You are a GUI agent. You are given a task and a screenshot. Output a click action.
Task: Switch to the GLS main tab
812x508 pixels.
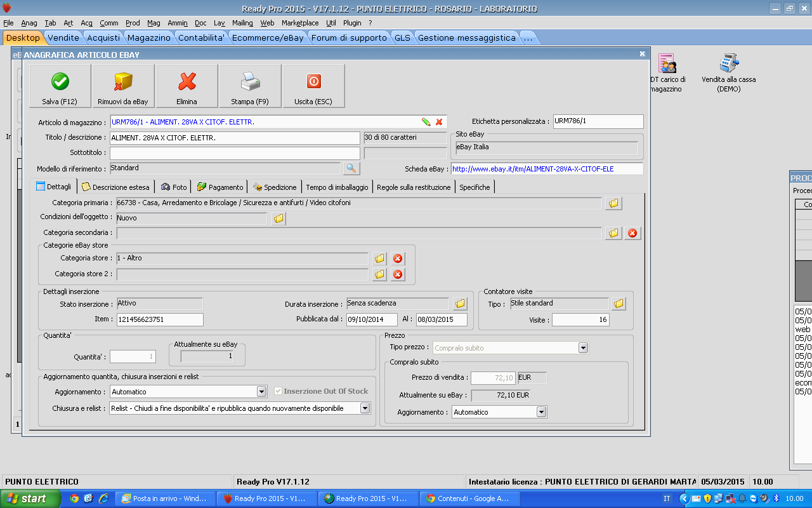(402, 37)
